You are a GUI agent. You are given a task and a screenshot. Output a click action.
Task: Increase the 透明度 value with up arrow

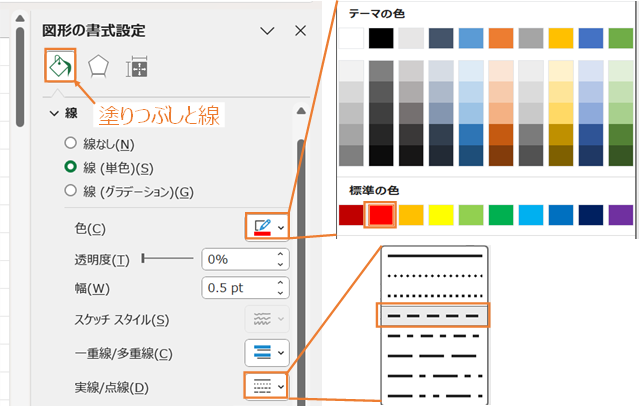coord(280,254)
